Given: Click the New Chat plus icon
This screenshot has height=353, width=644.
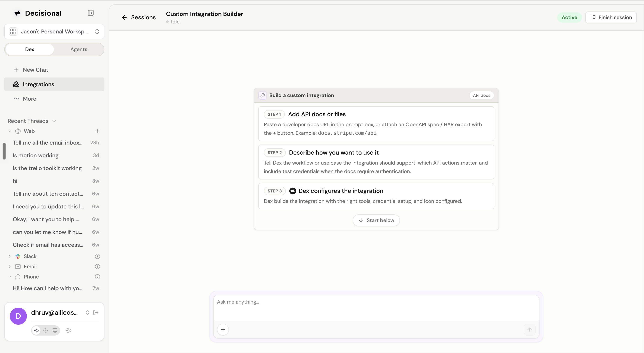Looking at the screenshot, I should pos(16,70).
